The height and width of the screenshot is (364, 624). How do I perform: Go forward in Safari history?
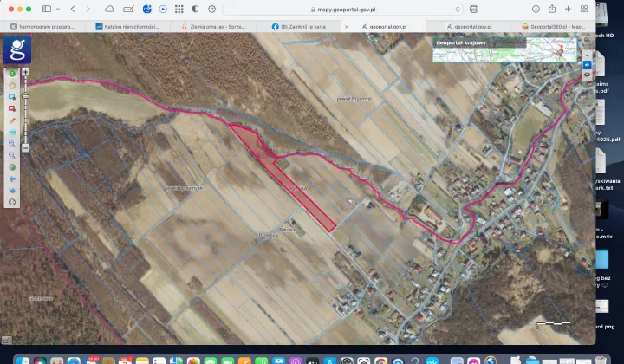(x=88, y=10)
